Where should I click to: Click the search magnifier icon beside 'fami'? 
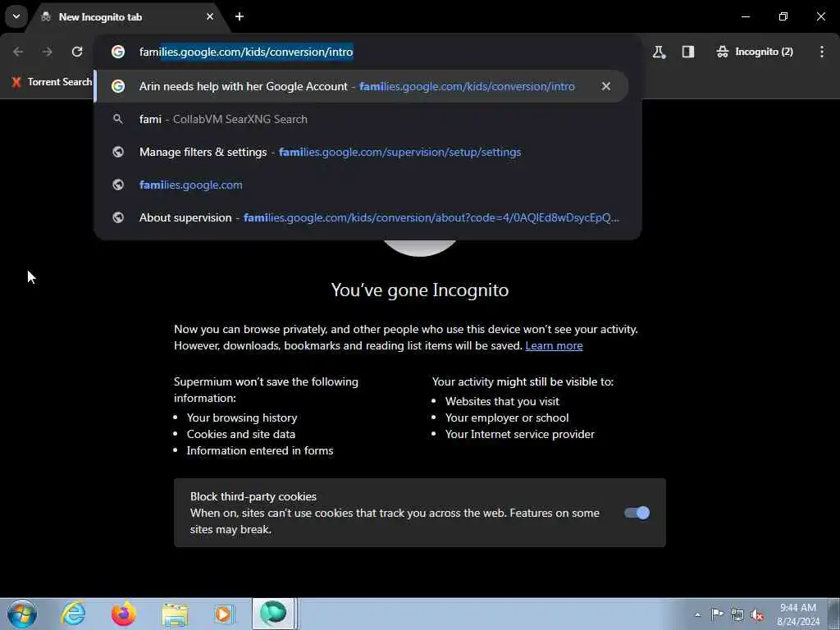[118, 119]
